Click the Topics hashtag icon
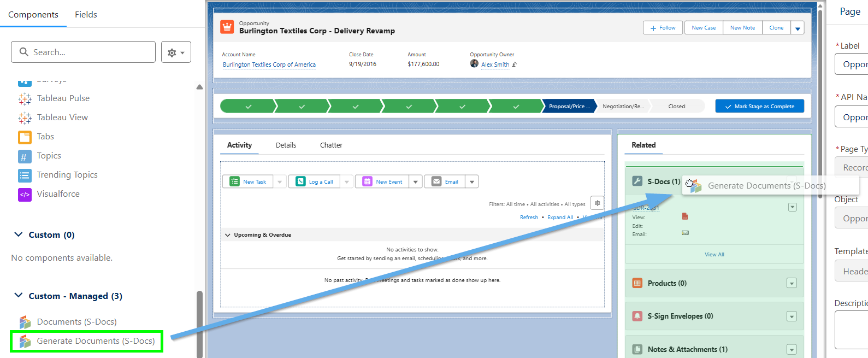This screenshot has height=358, width=868. tap(25, 156)
